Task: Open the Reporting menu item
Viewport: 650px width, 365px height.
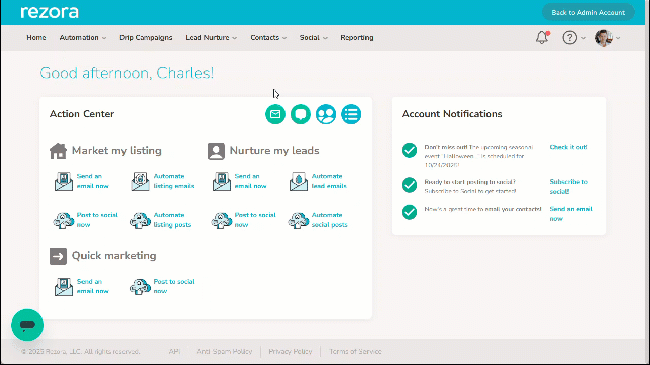Action: [357, 38]
